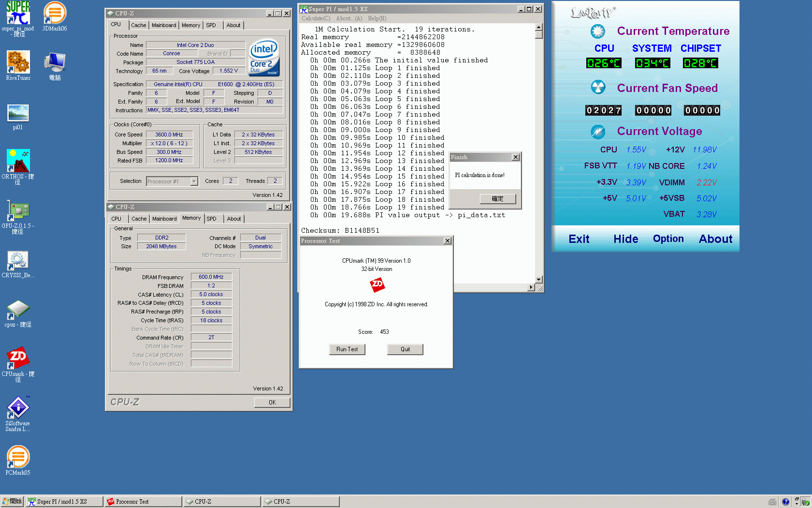Click the upper CPU-Z title bar icon
This screenshot has height=508, width=812.
(110, 14)
